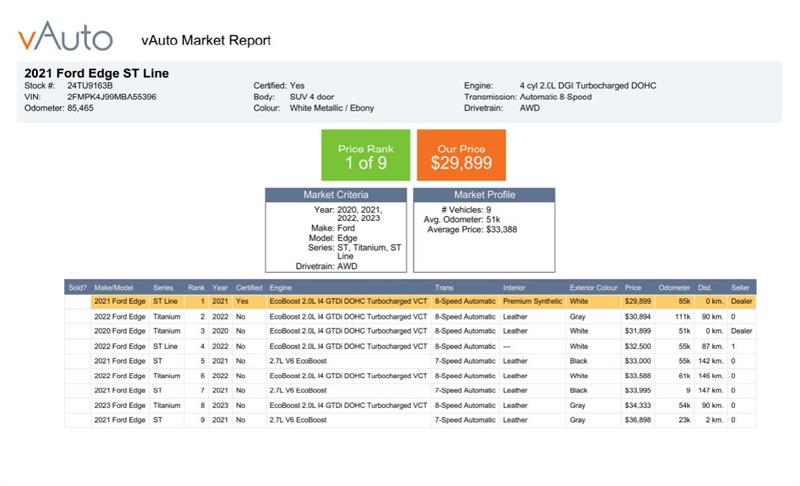Sort by the Make/Model column header

point(114,288)
